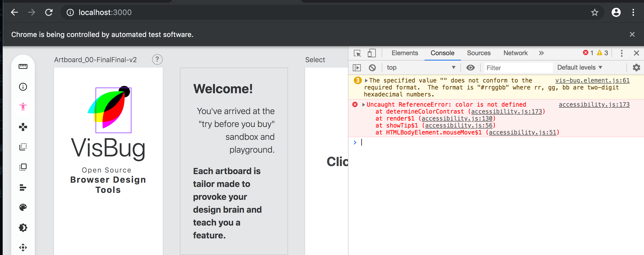Toggle the device toolbar in DevTools
The height and width of the screenshot is (255, 644).
[x=372, y=53]
